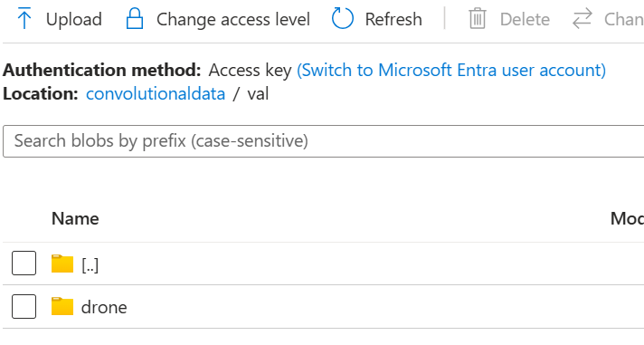Focus the Search blobs by prefix field
Image resolution: width=644 pixels, height=345 pixels.
pos(323,141)
